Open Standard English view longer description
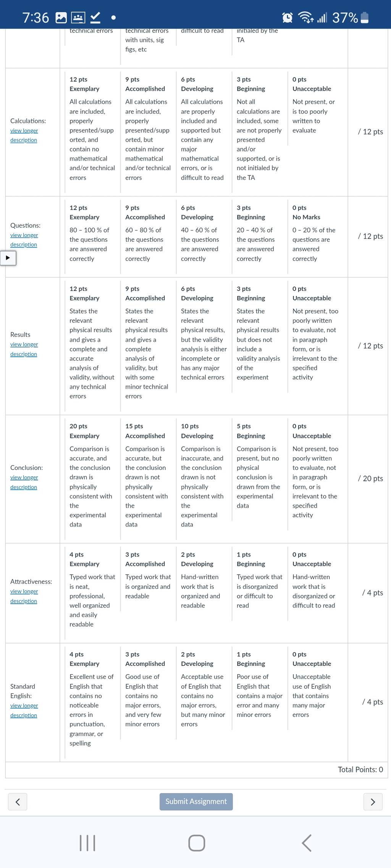The image size is (391, 868). [24, 710]
